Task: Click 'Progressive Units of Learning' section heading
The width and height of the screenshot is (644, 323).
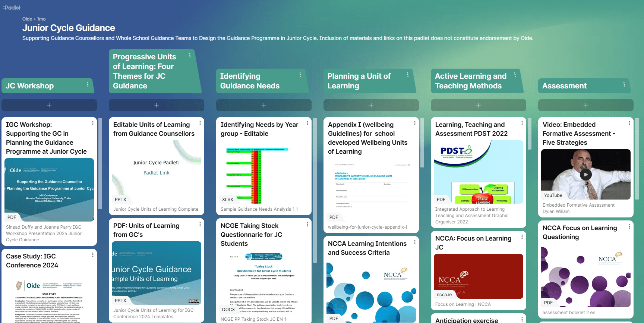Action: point(145,71)
